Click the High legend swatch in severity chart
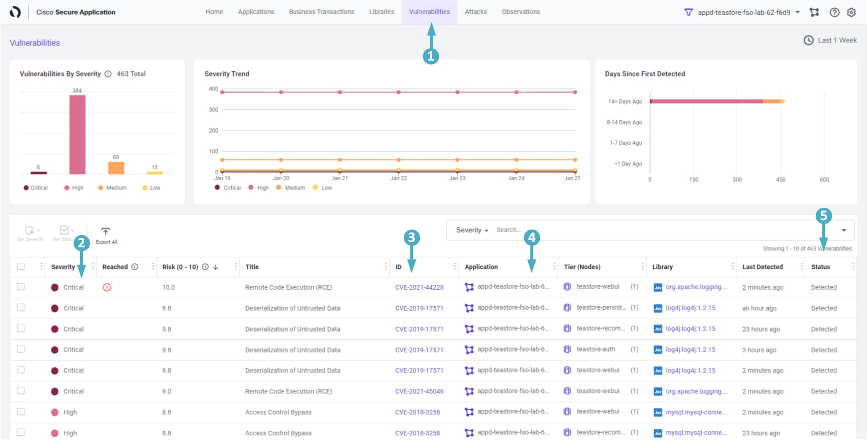Image resolution: width=868 pixels, height=440 pixels. [67, 188]
